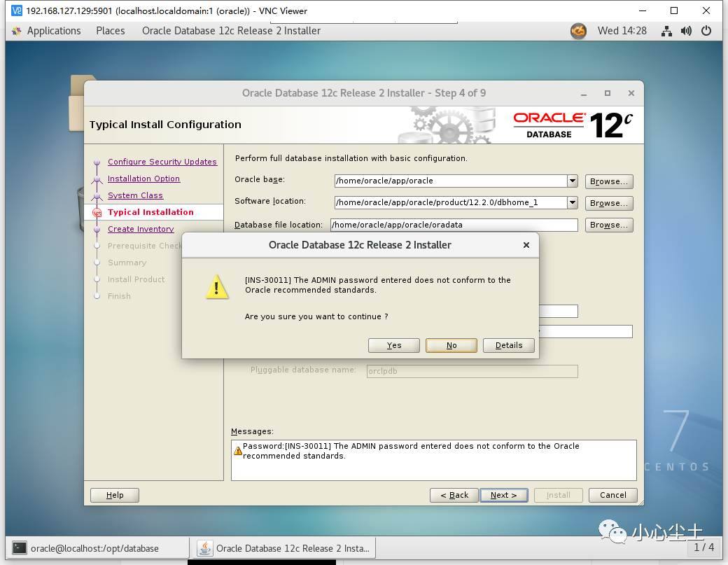Click Yes in the password warning dialog

pyautogui.click(x=393, y=345)
